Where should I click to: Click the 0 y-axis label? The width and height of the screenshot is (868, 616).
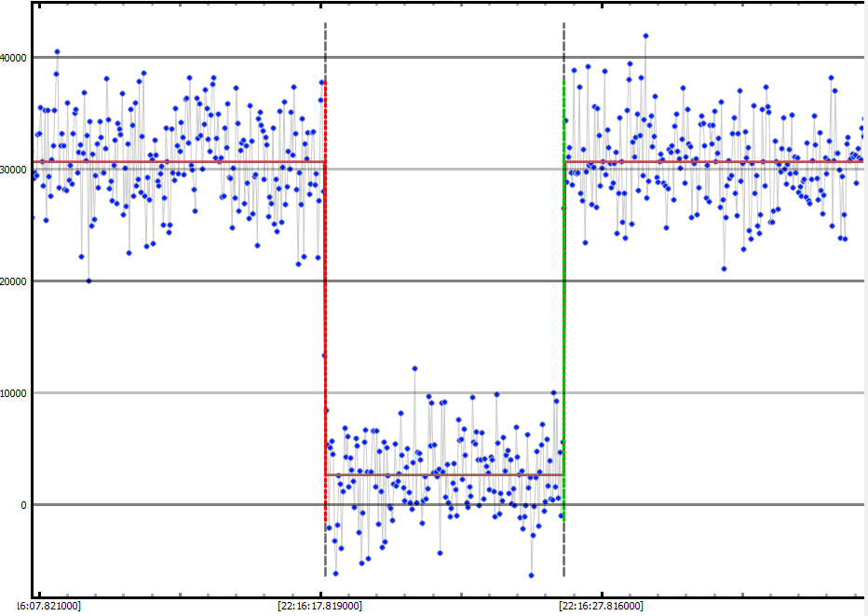coord(24,505)
